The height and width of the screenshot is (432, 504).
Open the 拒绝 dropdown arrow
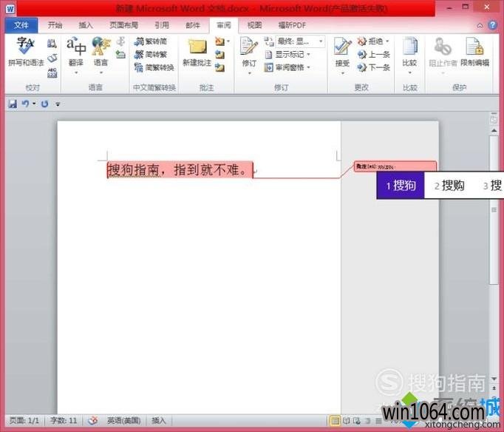[x=387, y=41]
